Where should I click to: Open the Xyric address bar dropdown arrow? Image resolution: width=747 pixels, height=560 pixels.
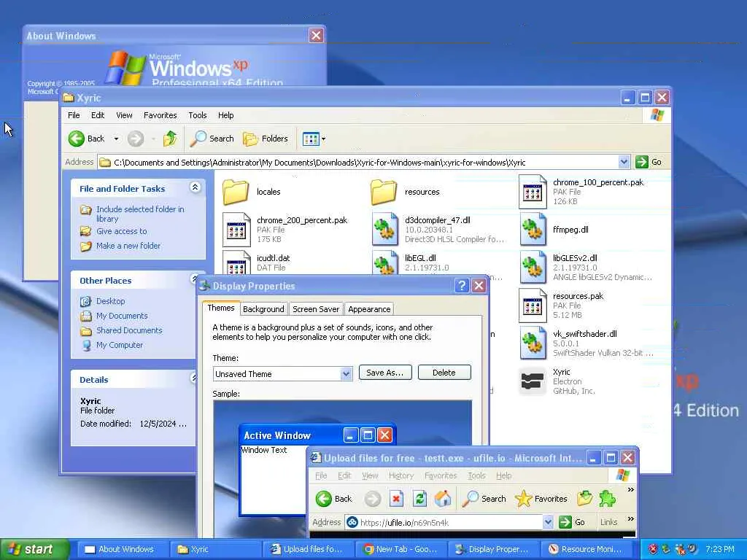624,163
